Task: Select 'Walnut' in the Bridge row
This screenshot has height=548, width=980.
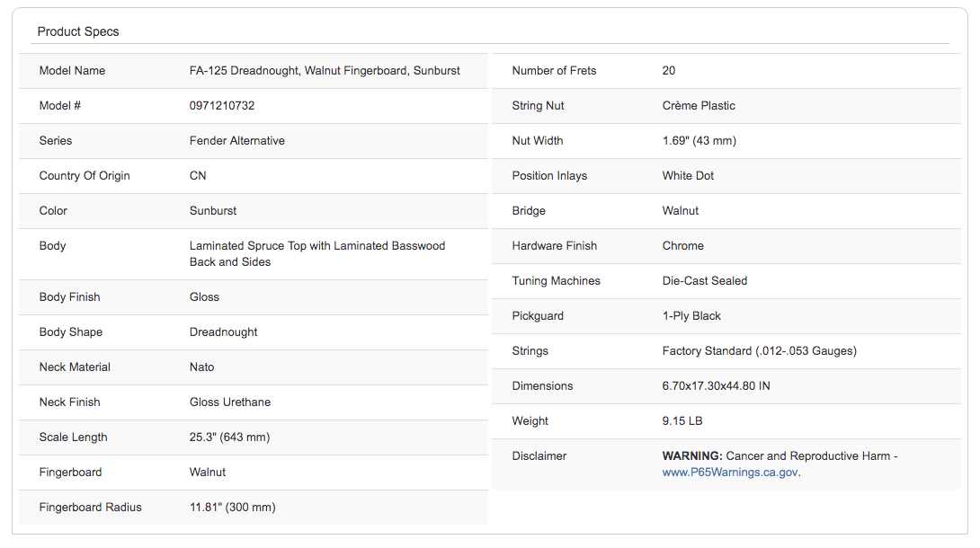Action: (x=681, y=210)
